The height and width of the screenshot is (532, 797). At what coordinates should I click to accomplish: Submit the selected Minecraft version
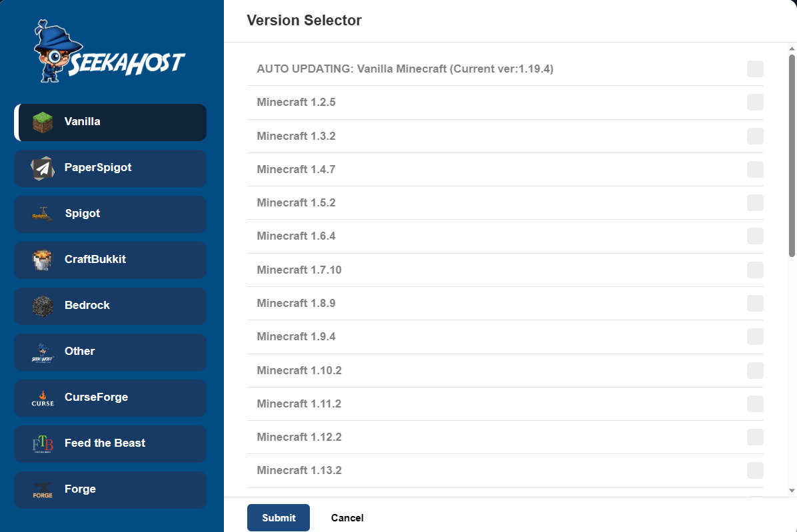[x=278, y=517]
